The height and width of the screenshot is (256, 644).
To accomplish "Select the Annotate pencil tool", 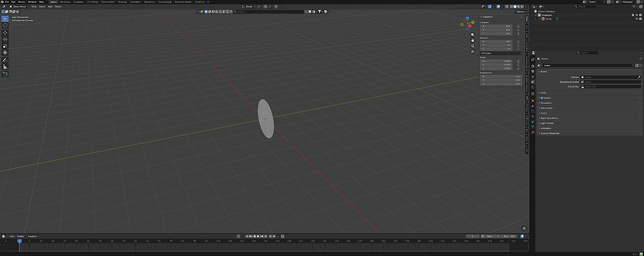I will point(5,60).
